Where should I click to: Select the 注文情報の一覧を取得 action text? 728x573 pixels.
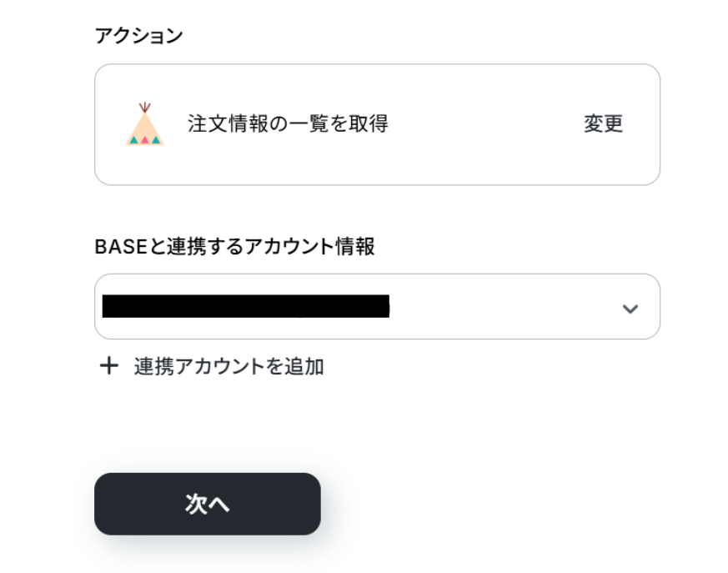point(288,124)
